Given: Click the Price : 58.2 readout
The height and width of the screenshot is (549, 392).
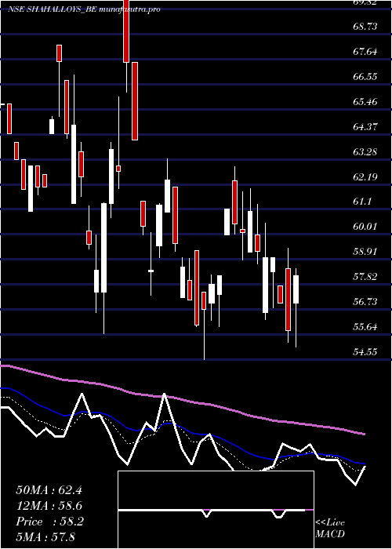Looking at the screenshot, I should coord(49,522).
